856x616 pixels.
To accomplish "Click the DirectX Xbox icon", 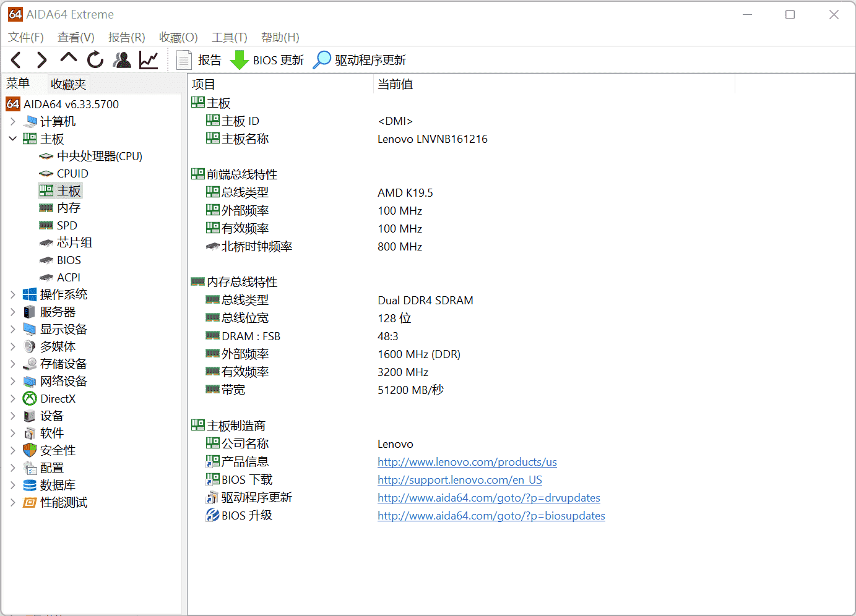I will 30,398.
